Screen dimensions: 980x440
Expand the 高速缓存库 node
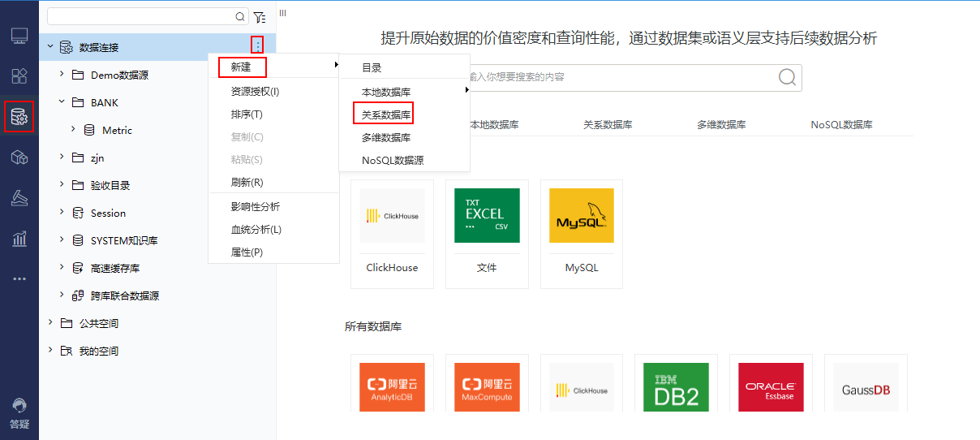[62, 267]
